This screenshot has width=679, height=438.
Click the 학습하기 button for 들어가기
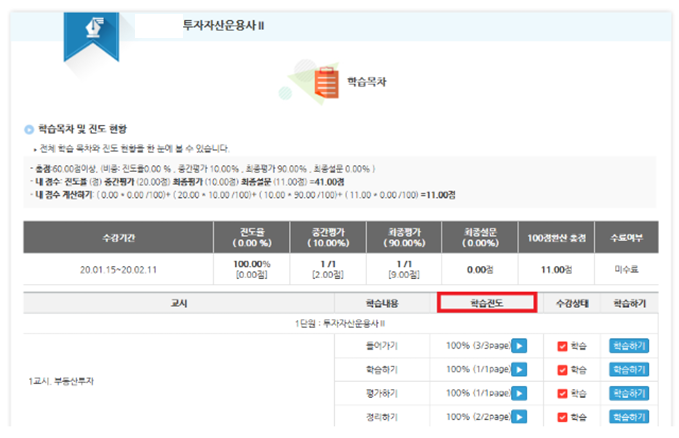pyautogui.click(x=627, y=347)
